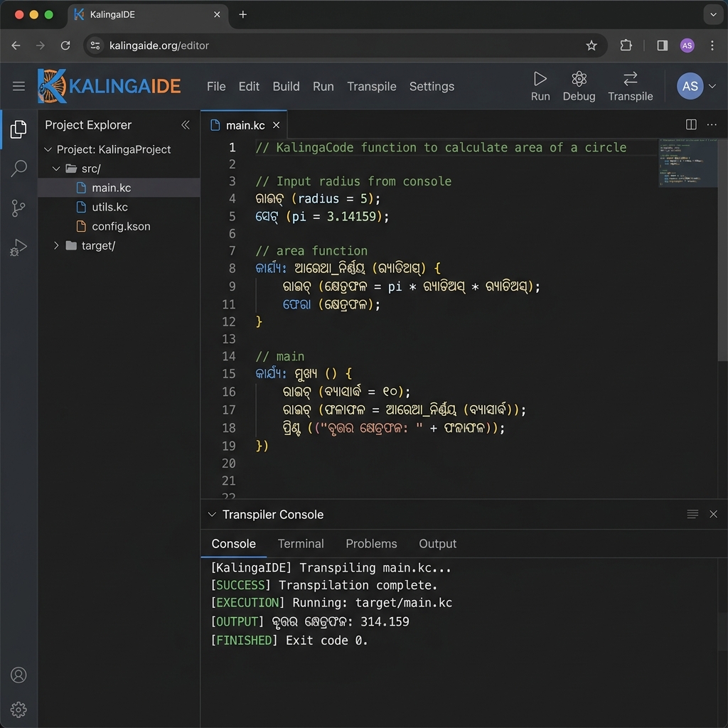Collapse the src/ folder
This screenshot has height=728, width=728.
point(56,168)
